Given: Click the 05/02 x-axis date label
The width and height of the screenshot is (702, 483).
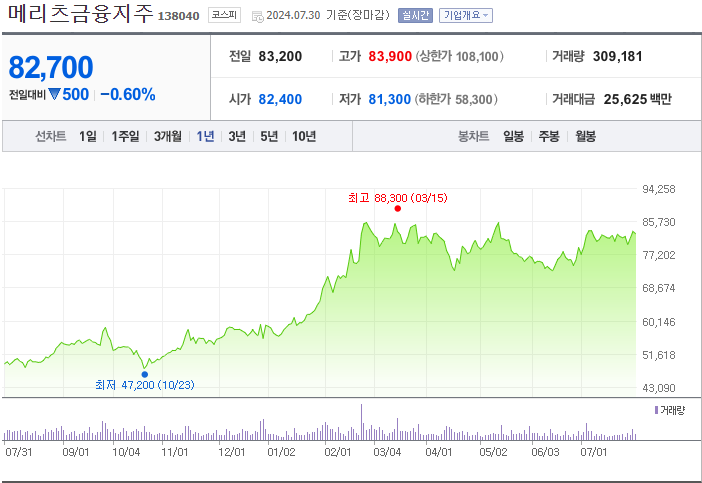Looking at the screenshot, I should tap(493, 452).
